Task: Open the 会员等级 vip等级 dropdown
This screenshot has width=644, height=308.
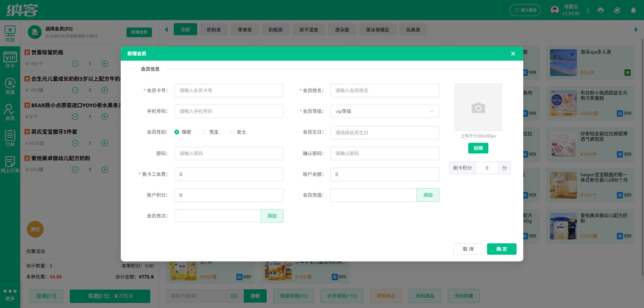Action: (385, 111)
